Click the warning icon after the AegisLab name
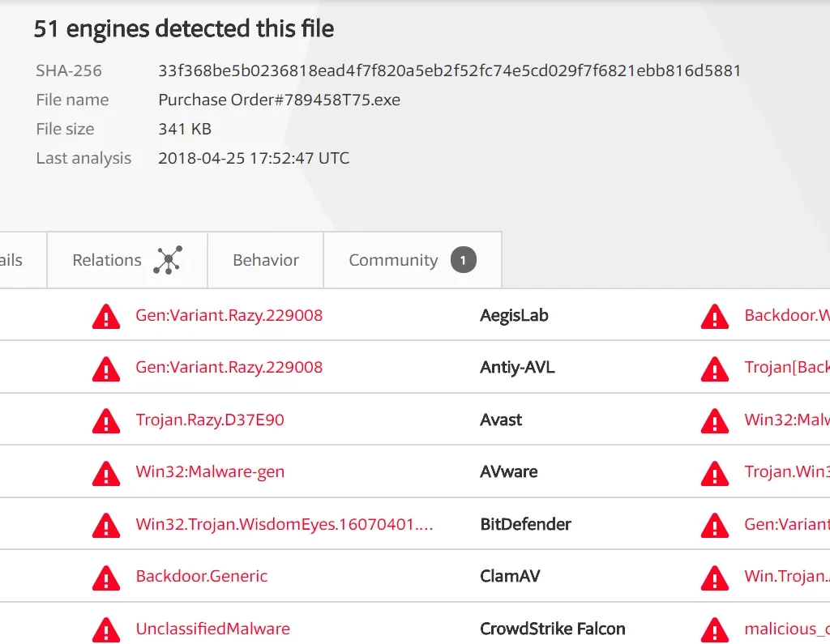The height and width of the screenshot is (644, 830). pyautogui.click(x=715, y=317)
